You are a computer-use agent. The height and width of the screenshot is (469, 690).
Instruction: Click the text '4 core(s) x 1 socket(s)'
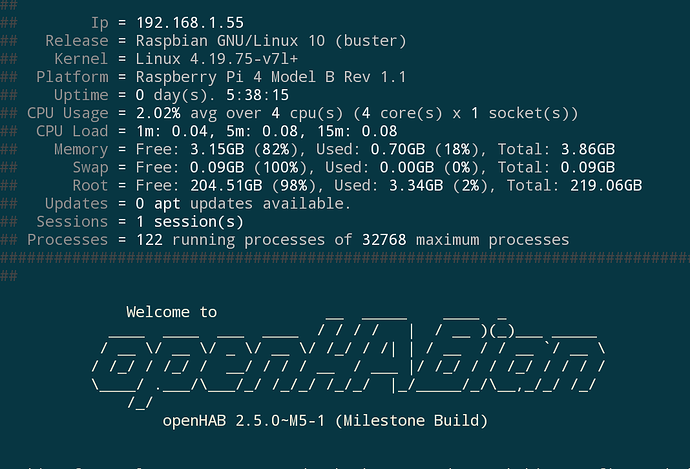(466, 114)
